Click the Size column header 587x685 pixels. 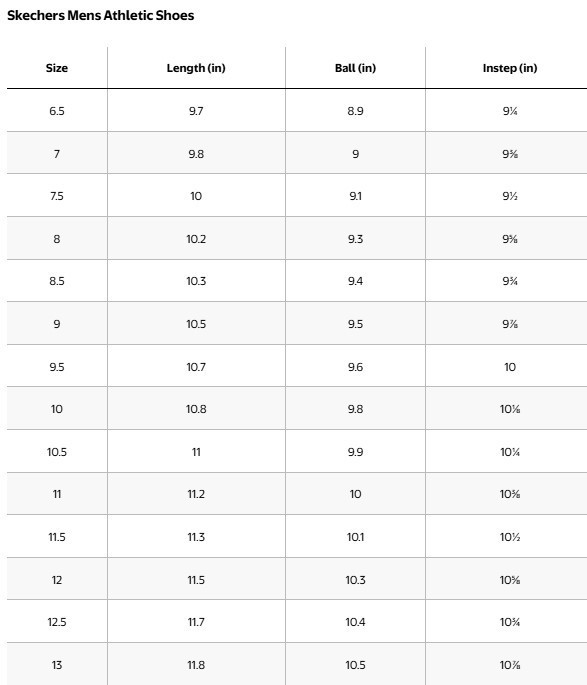57,68
